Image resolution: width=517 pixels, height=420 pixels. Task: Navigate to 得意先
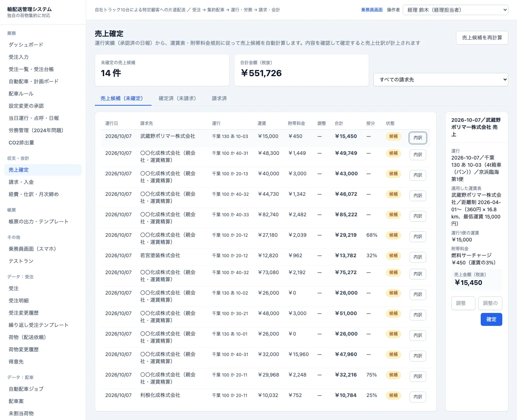click(x=43, y=362)
